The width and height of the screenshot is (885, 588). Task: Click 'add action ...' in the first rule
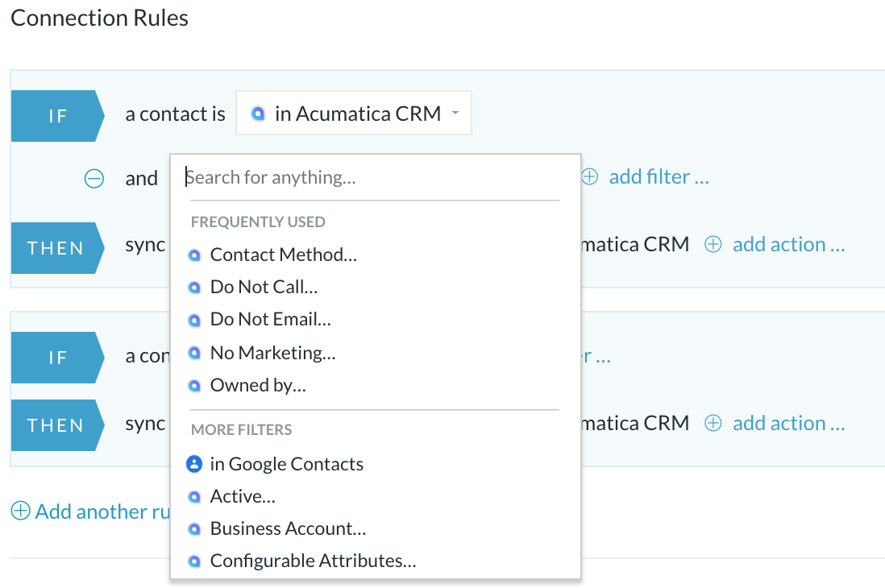tap(788, 244)
